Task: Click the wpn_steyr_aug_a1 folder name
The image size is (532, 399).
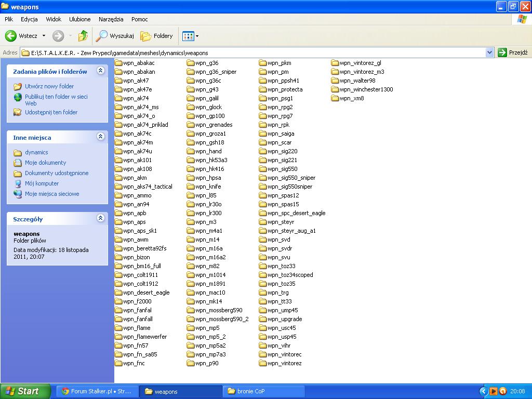Action: (x=291, y=231)
